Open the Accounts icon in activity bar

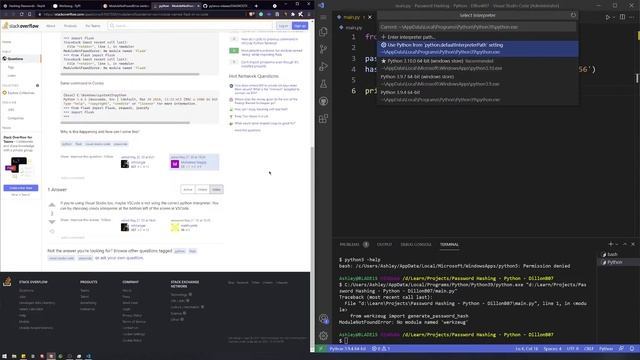[323, 318]
